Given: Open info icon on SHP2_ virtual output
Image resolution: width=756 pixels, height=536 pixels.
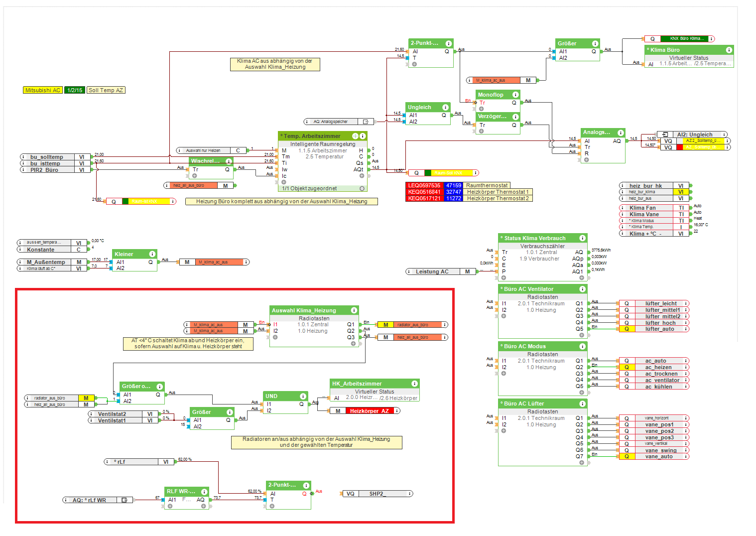Looking at the screenshot, I should pos(409,494).
